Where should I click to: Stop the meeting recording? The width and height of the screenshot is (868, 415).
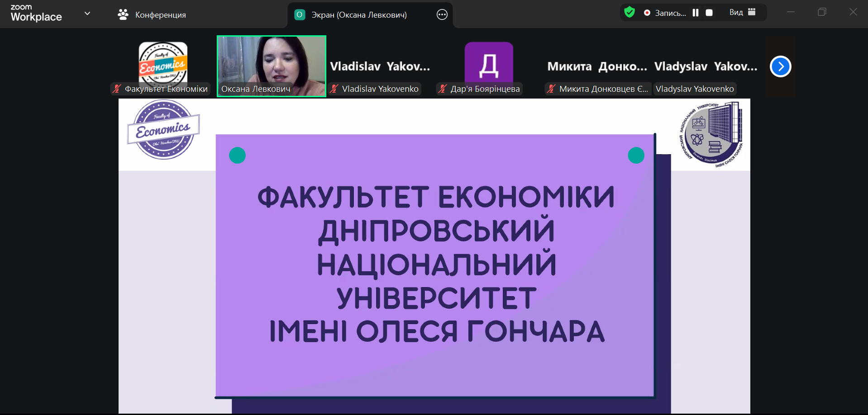click(x=709, y=13)
